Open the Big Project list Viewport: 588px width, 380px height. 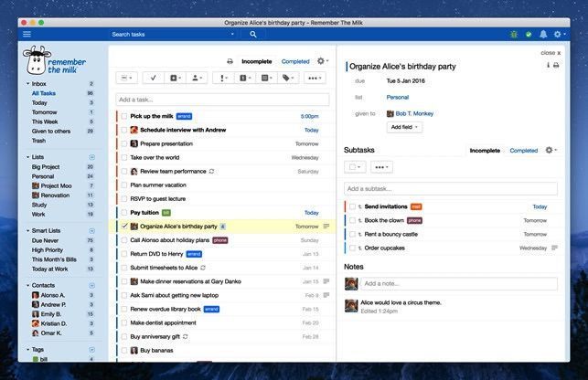coord(46,167)
